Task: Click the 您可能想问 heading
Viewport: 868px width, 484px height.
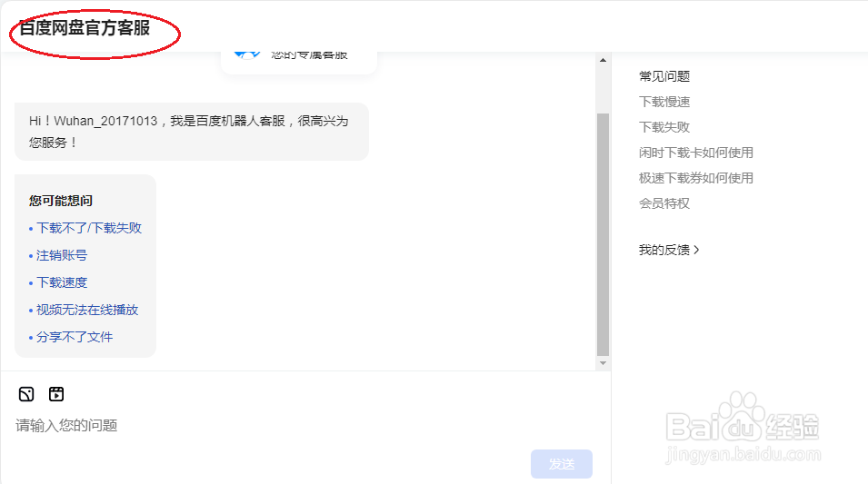Action: 61,201
